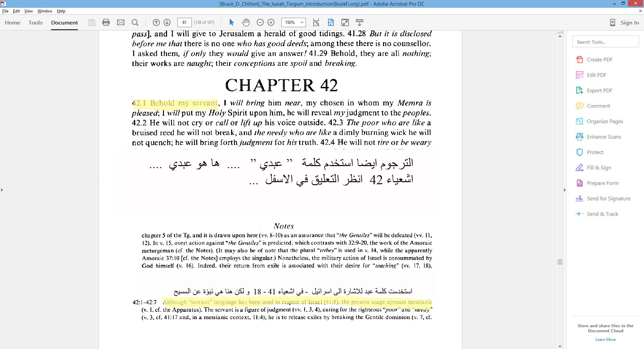Go to previous page arrow
The image size is (644, 349).
[156, 22]
